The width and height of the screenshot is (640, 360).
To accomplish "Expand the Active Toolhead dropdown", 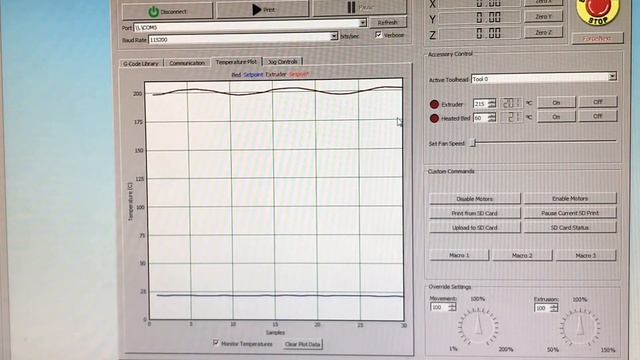I will 612,76.
